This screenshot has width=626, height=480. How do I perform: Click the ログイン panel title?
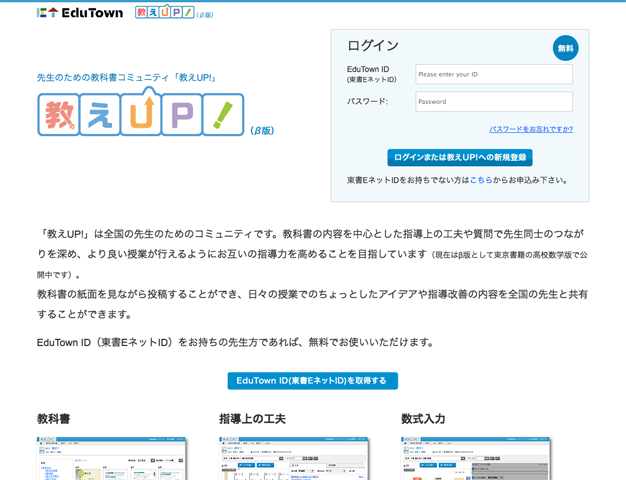click(x=373, y=46)
